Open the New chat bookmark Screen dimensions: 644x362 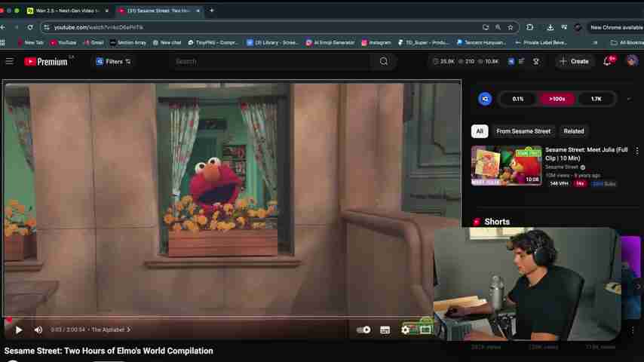click(167, 42)
